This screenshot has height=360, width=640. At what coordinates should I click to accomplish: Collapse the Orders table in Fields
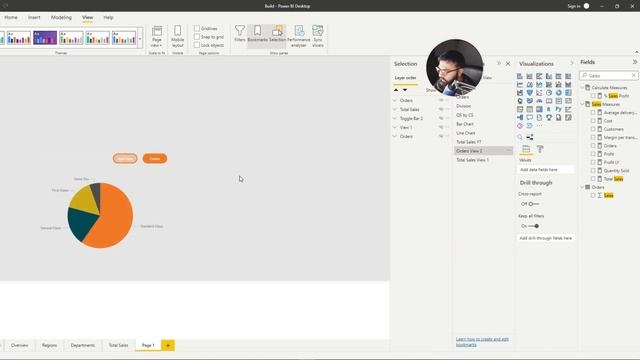coord(582,187)
